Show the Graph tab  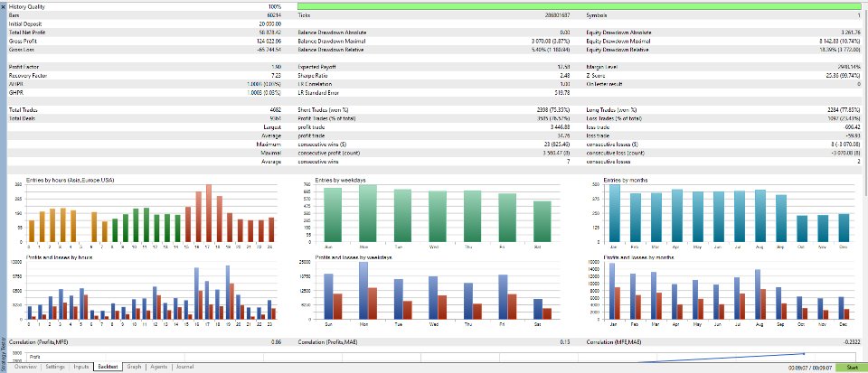click(134, 367)
